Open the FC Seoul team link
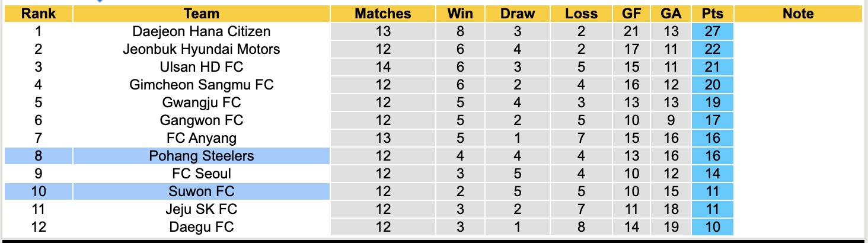 [x=202, y=174]
